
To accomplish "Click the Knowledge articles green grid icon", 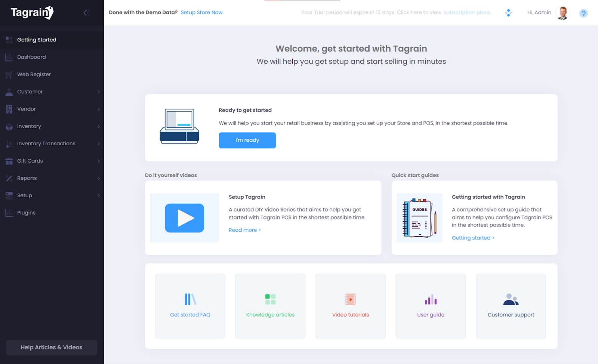I will [x=270, y=299].
